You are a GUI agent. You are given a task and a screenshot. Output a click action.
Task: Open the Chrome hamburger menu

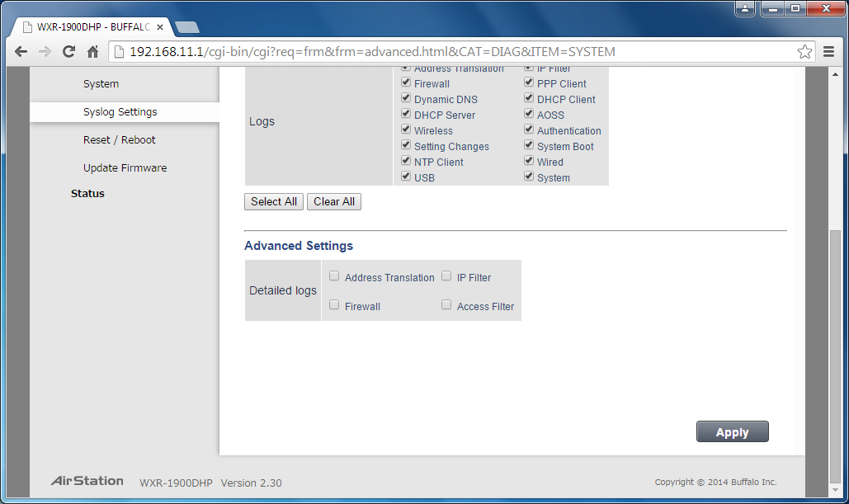pos(828,51)
